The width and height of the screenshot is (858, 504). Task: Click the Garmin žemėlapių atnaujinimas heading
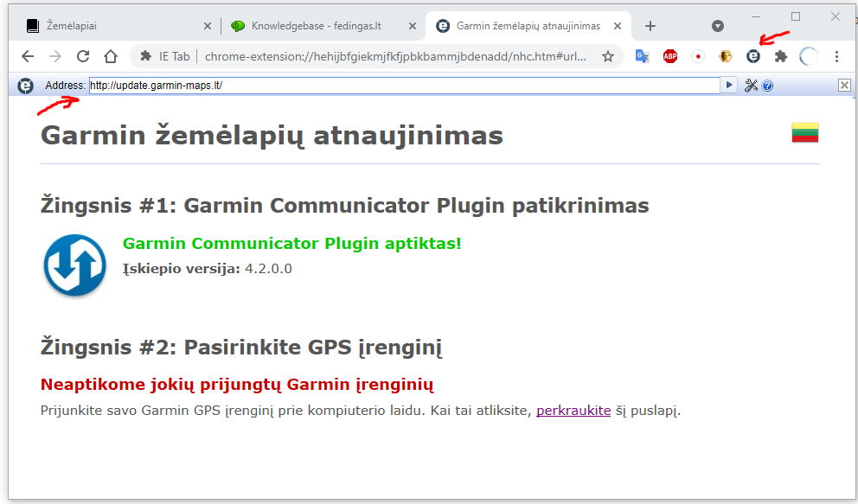pos(272,136)
